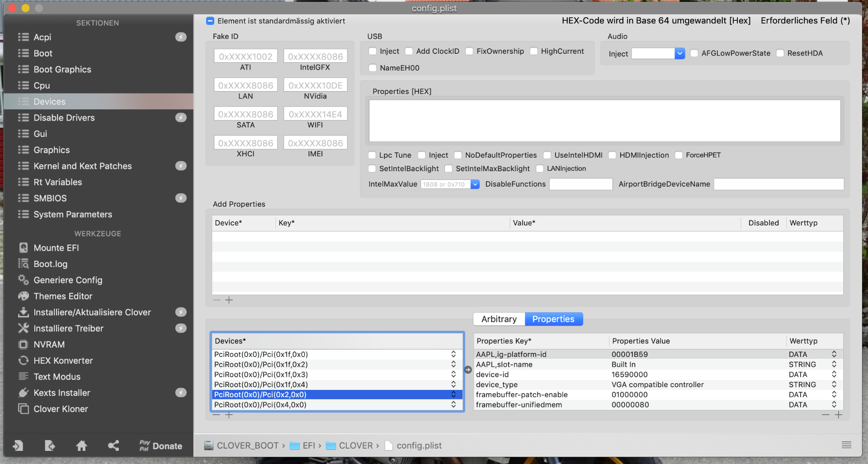Viewport: 868px width, 464px height.
Task: Open NVRAM chip icon in sidebar
Action: point(23,345)
